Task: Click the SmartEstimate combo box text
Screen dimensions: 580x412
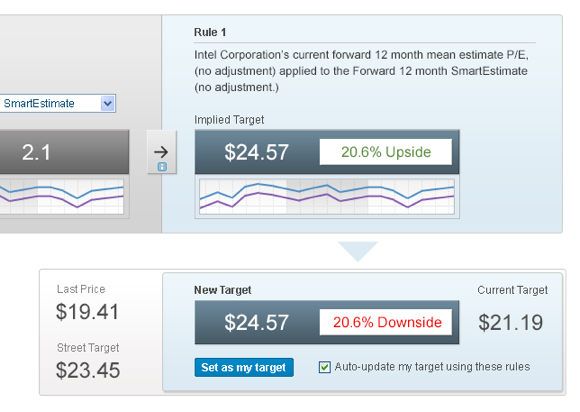Action: 39,103
